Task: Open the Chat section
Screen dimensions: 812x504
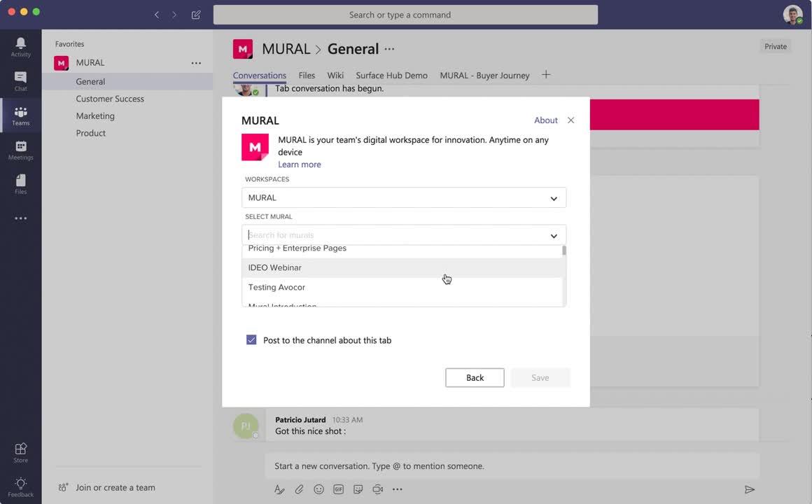Action: pyautogui.click(x=21, y=81)
